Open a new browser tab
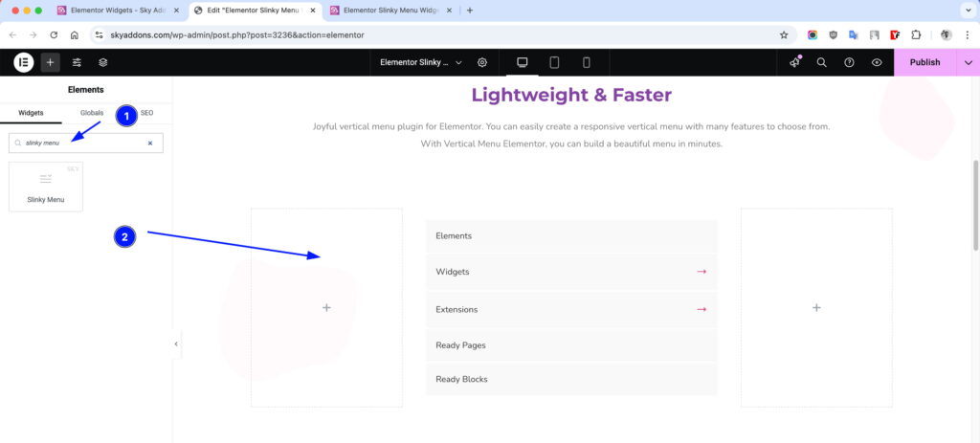The height and width of the screenshot is (443, 980). coord(470,11)
